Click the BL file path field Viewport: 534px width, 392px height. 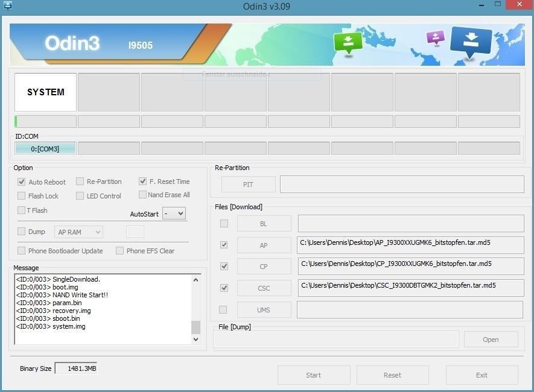click(x=411, y=224)
